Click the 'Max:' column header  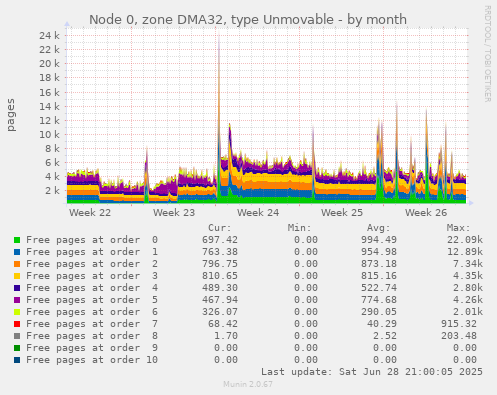pos(458,228)
